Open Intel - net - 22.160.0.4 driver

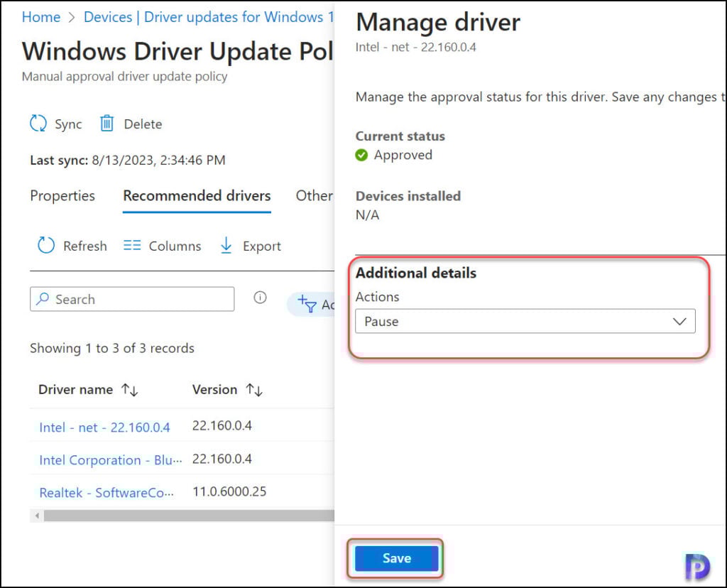[104, 427]
